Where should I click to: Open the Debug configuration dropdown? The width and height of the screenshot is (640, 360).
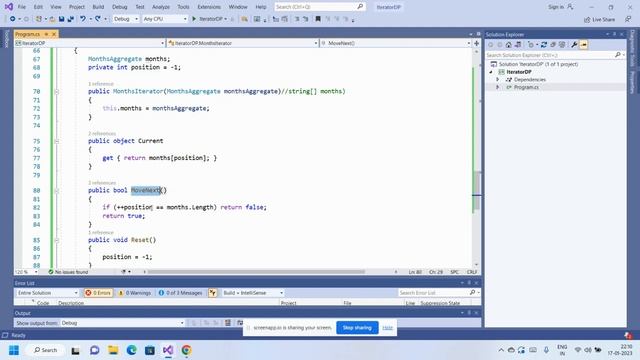click(x=126, y=19)
